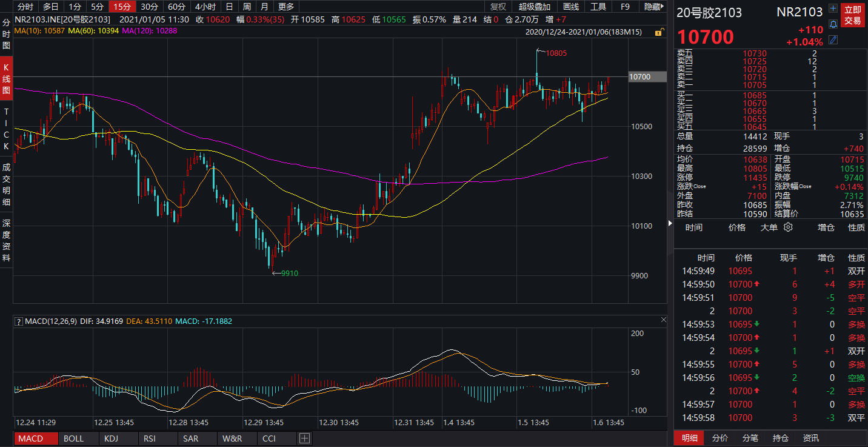Click MA(10): 10587 legend label
868x447 pixels.
click(39, 30)
